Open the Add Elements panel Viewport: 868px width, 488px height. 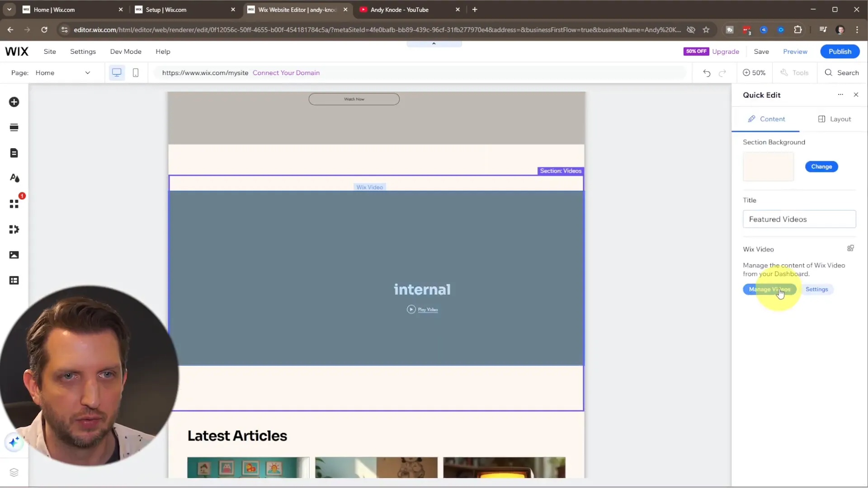[14, 102]
